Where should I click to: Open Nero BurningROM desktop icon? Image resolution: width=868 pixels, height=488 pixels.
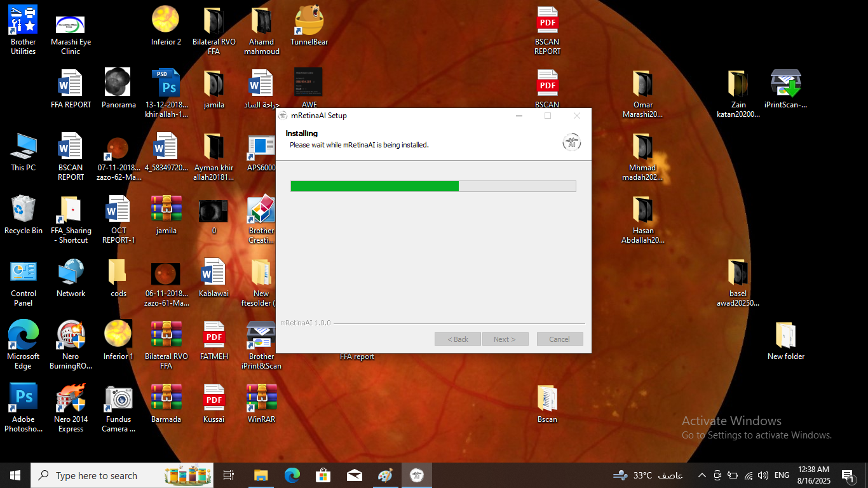71,335
